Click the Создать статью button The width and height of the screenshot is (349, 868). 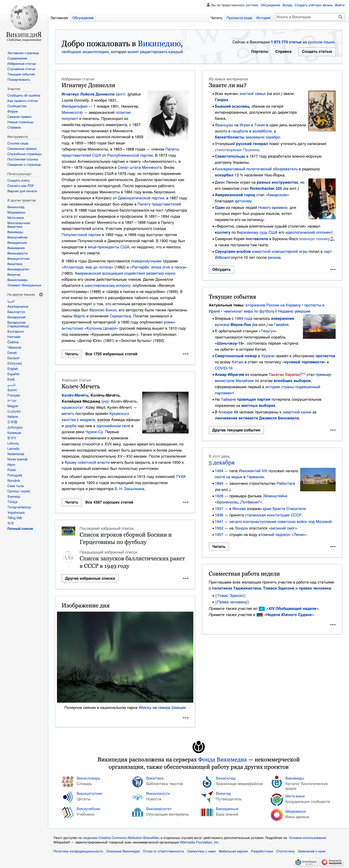click(x=317, y=52)
